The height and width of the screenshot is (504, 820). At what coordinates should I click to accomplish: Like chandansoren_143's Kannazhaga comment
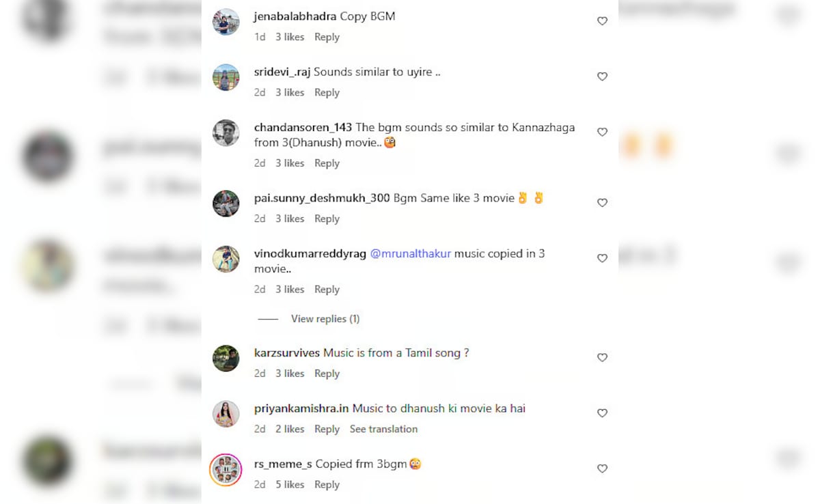[602, 132]
